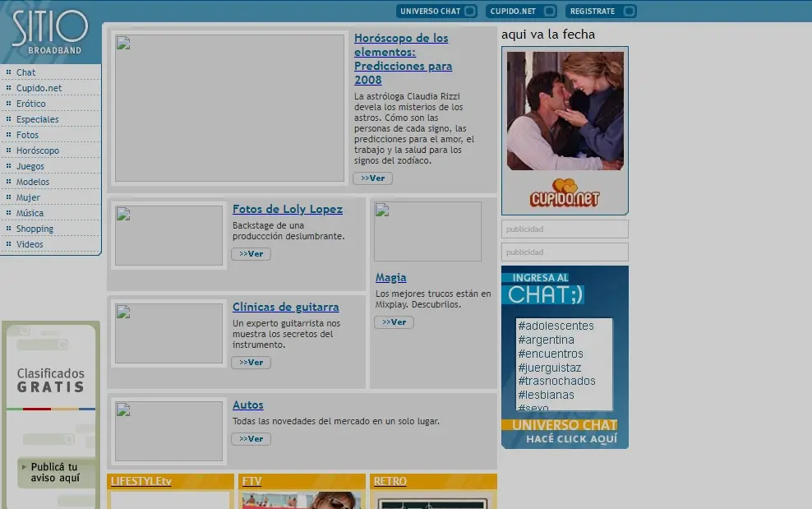Click Ver under Fotos de Loly Lopez
The height and width of the screenshot is (509, 812).
tap(251, 253)
